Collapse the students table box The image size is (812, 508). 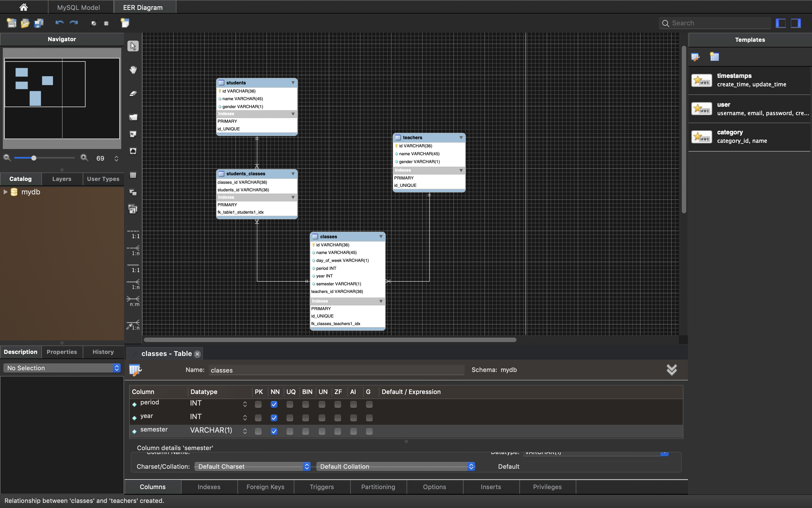tap(293, 83)
